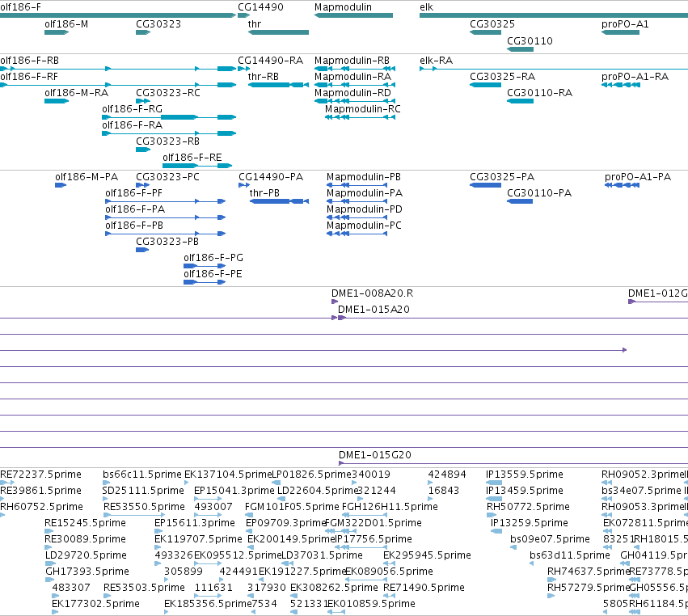688x616 pixels.
Task: Click protein thr-PB label
Action: [x=264, y=193]
